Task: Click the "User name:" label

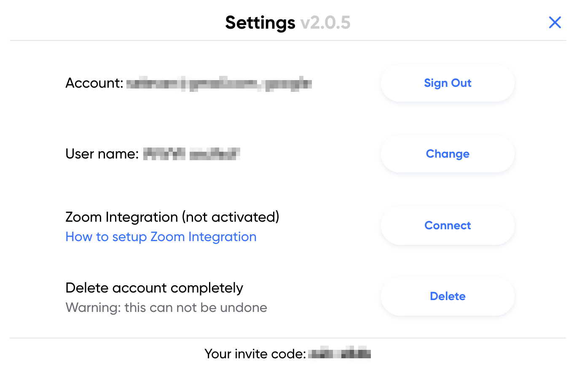Action: tap(102, 154)
